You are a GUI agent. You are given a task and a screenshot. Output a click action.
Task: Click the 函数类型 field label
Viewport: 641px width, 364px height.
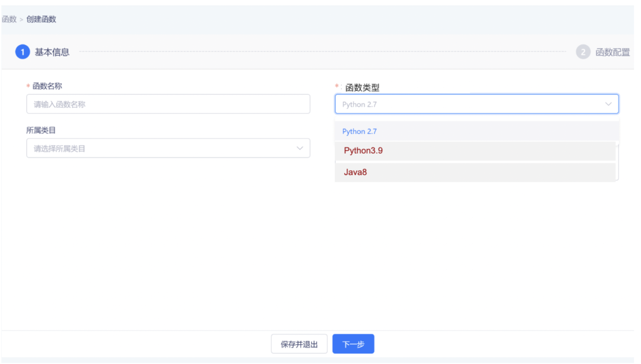coord(362,88)
